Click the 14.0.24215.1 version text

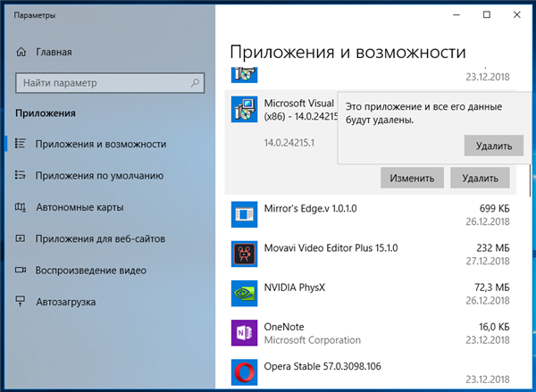click(x=289, y=143)
